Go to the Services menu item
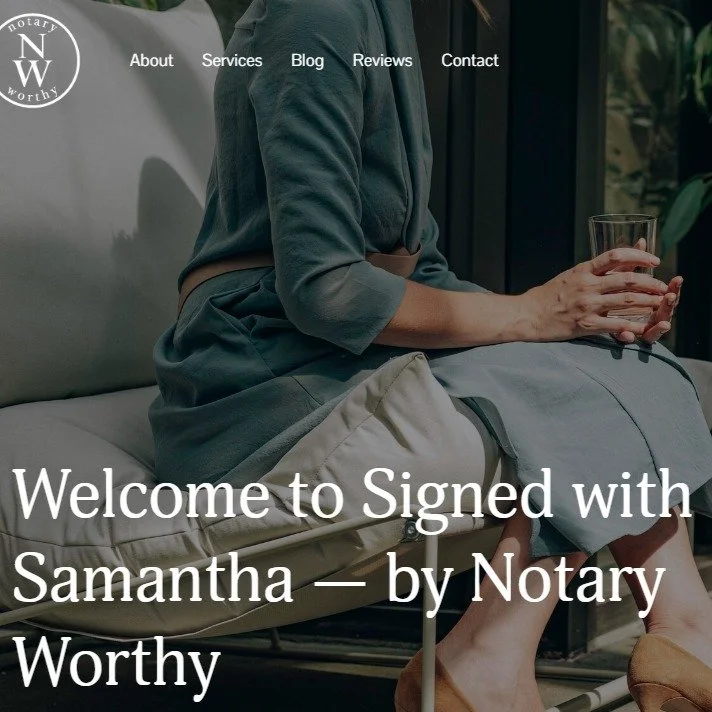 point(232,60)
